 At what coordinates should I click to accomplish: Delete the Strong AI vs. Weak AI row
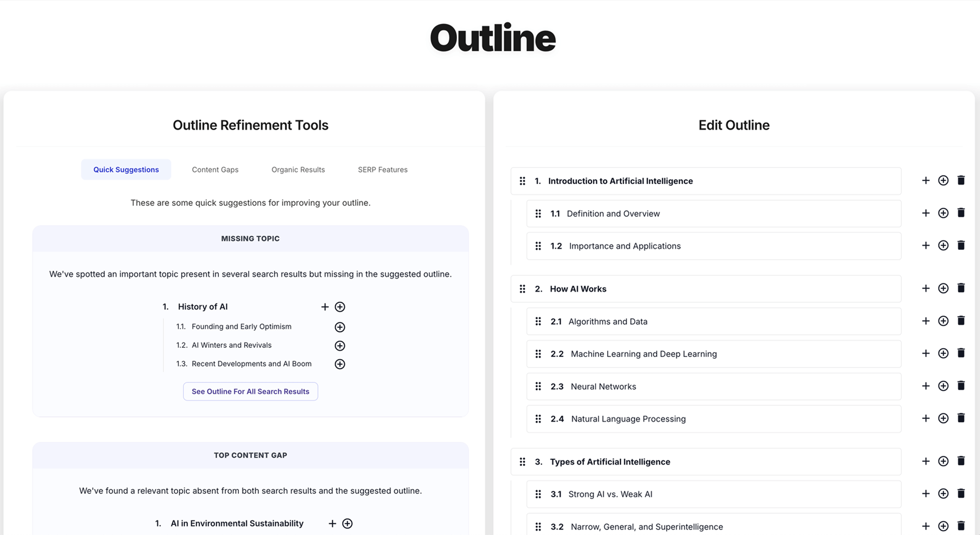(961, 493)
